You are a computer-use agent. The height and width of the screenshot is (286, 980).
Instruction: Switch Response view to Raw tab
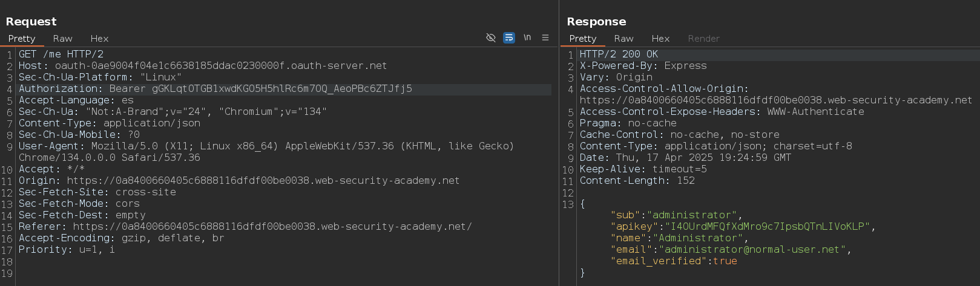tap(623, 39)
